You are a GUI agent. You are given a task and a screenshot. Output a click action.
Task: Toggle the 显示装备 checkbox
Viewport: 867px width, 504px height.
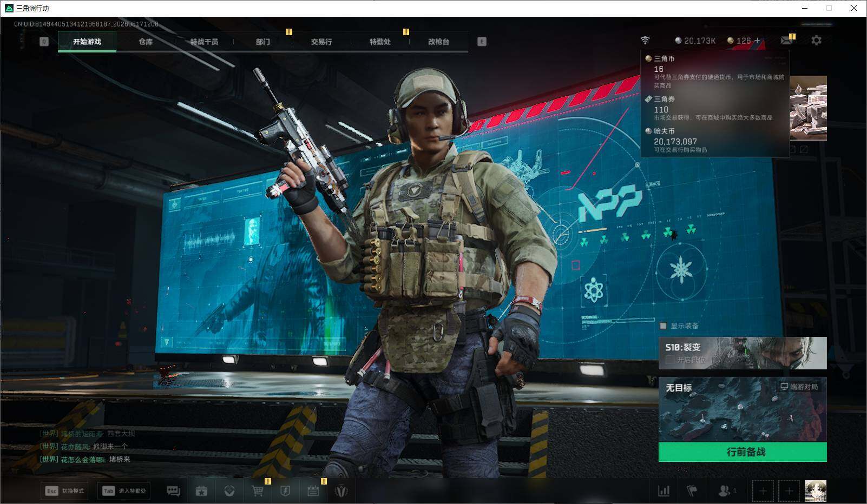coord(663,326)
